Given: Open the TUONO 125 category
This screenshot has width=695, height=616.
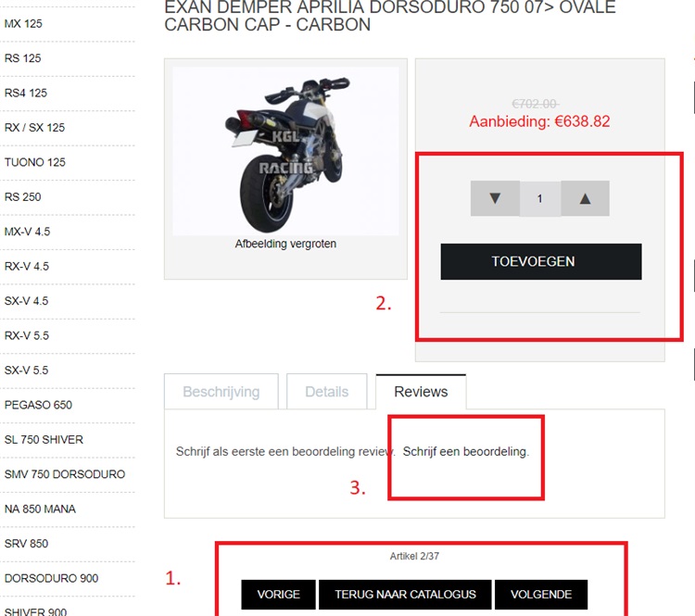Looking at the screenshot, I should click(34, 162).
